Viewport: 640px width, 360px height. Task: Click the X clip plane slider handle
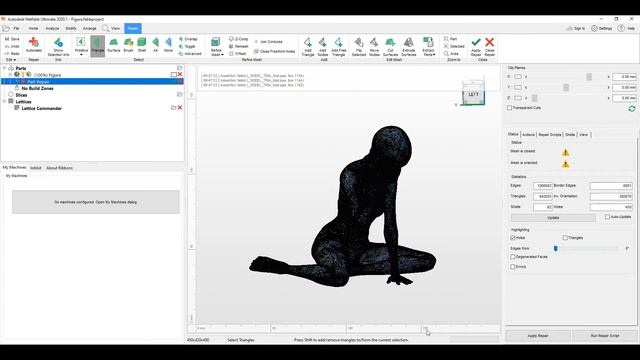tap(589, 77)
